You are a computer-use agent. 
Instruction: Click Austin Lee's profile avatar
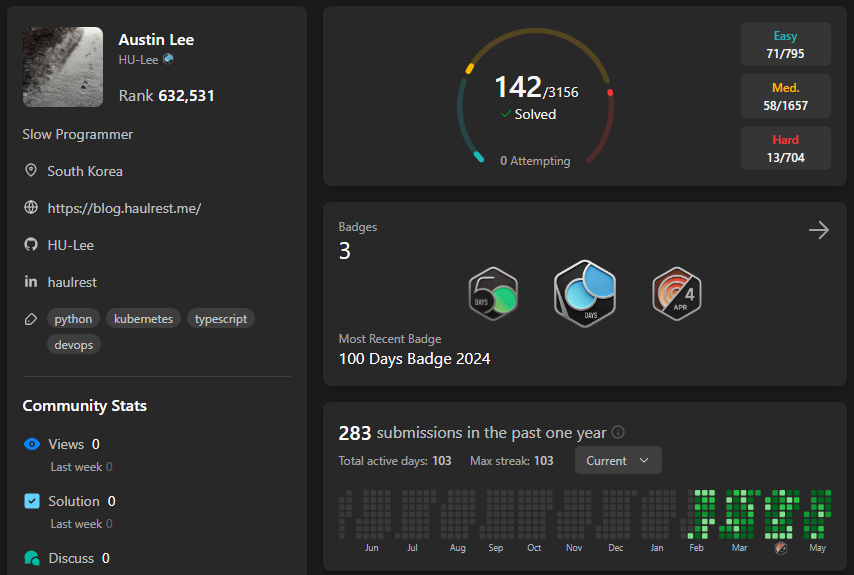tap(62, 67)
